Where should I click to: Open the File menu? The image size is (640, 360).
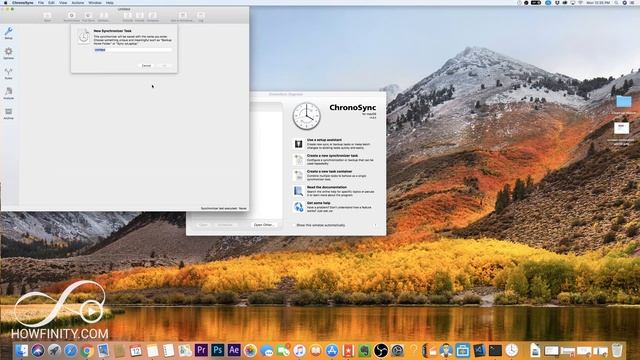coord(41,2)
